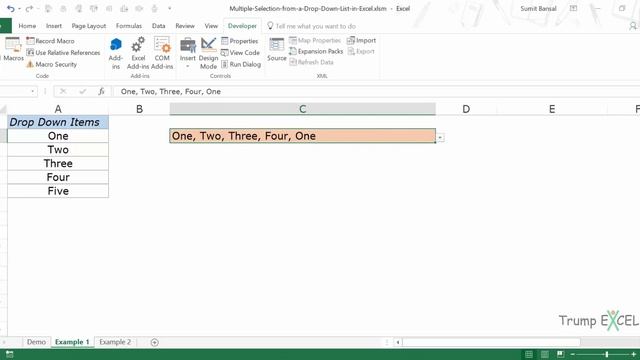Open Expansion Packs

click(x=316, y=51)
